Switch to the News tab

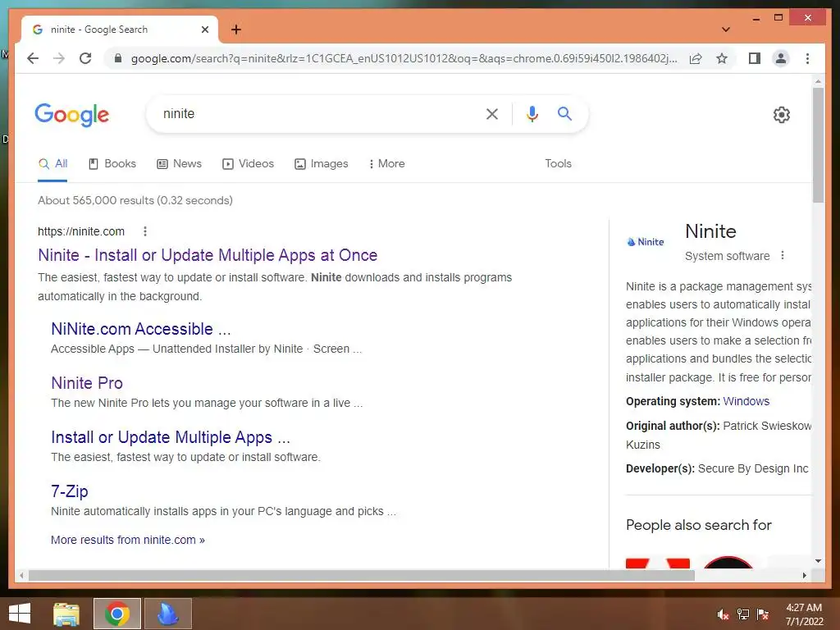(x=179, y=164)
